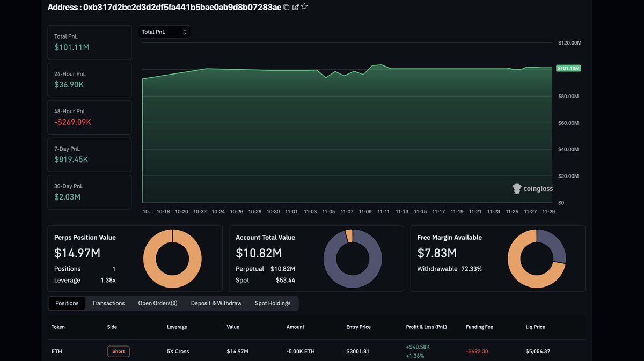Open the Open Orders(0) tab
This screenshot has height=361, width=644.
157,303
